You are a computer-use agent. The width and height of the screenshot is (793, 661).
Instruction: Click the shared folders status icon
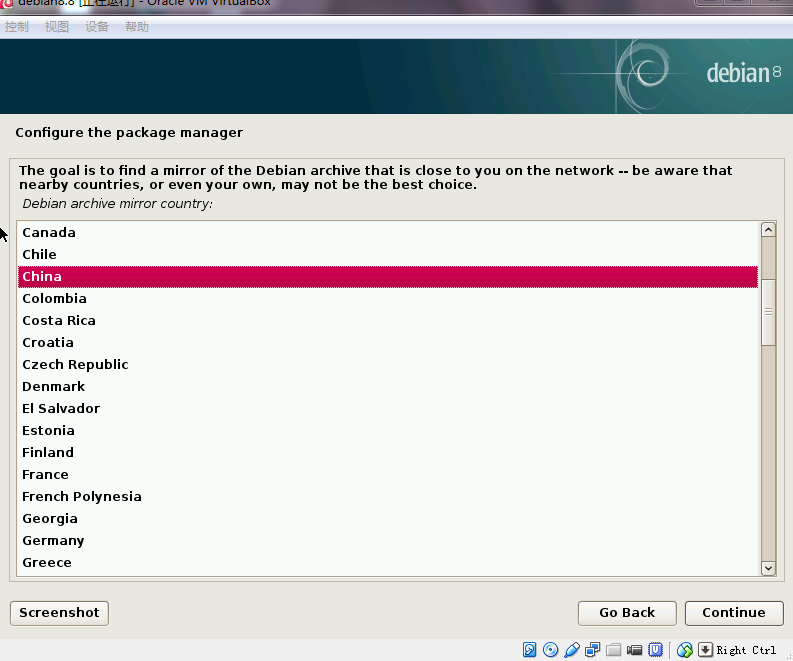pos(614,650)
